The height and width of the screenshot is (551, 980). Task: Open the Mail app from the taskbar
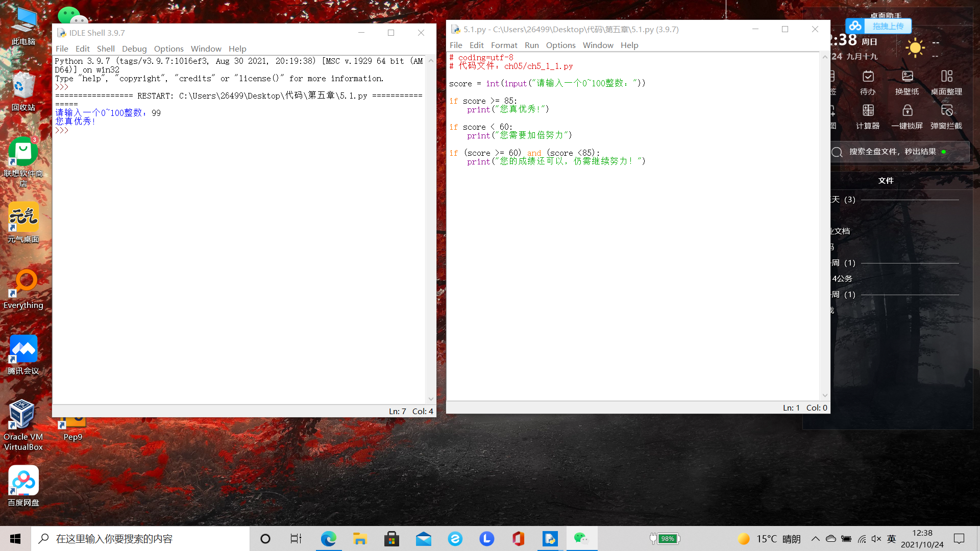[x=423, y=539]
